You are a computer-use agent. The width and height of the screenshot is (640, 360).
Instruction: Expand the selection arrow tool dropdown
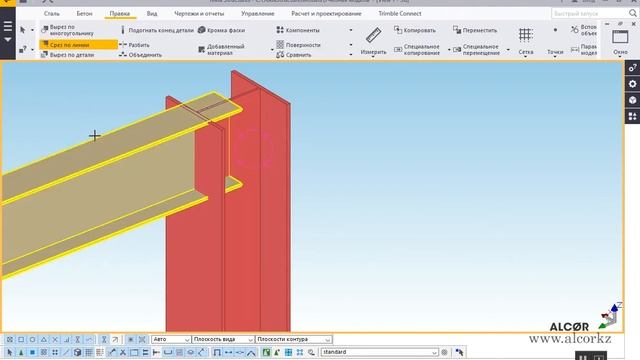point(32,30)
